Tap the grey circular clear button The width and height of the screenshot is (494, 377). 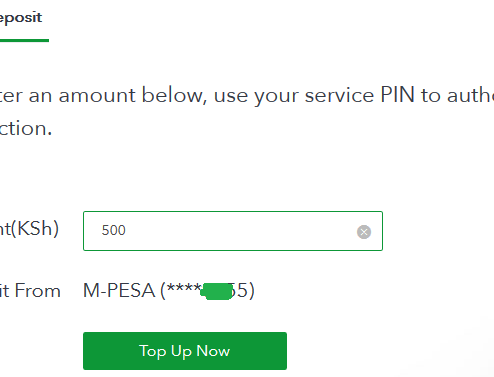[364, 232]
